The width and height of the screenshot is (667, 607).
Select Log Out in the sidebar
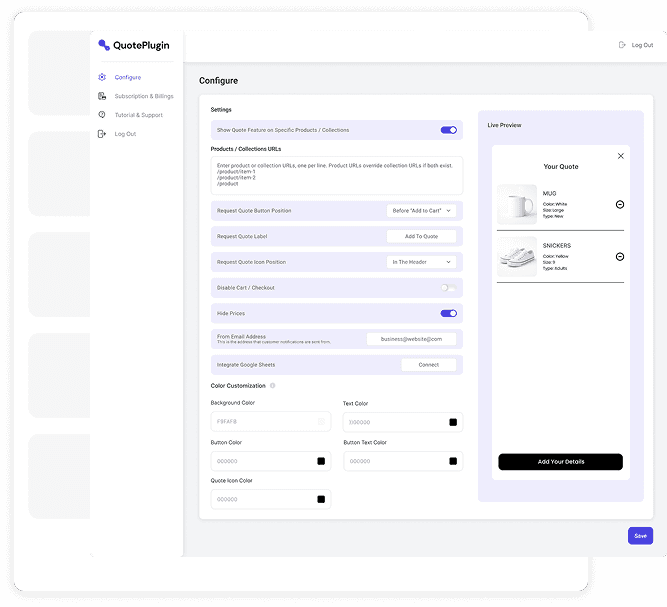[x=125, y=134]
